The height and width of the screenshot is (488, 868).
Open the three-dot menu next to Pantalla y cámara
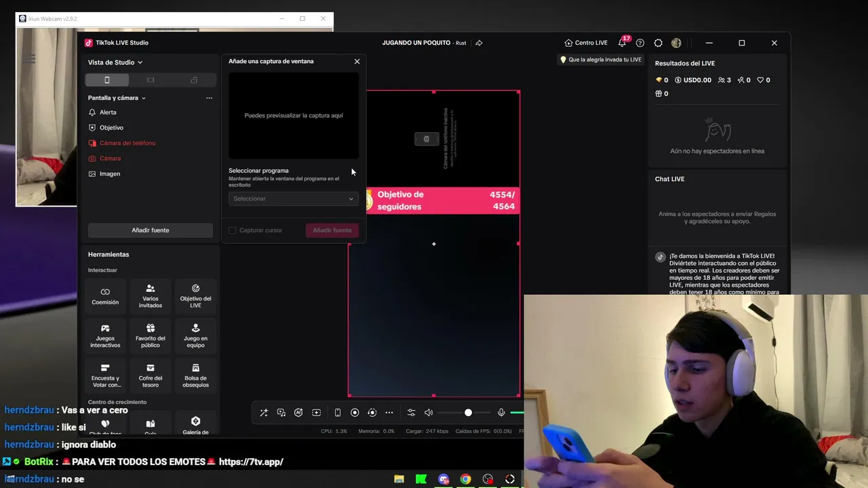[209, 98]
